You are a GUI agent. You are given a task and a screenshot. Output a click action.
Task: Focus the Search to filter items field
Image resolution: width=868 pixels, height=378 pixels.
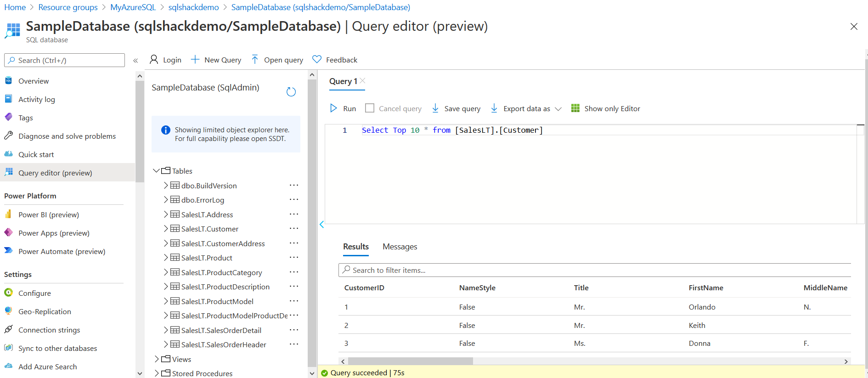597,271
